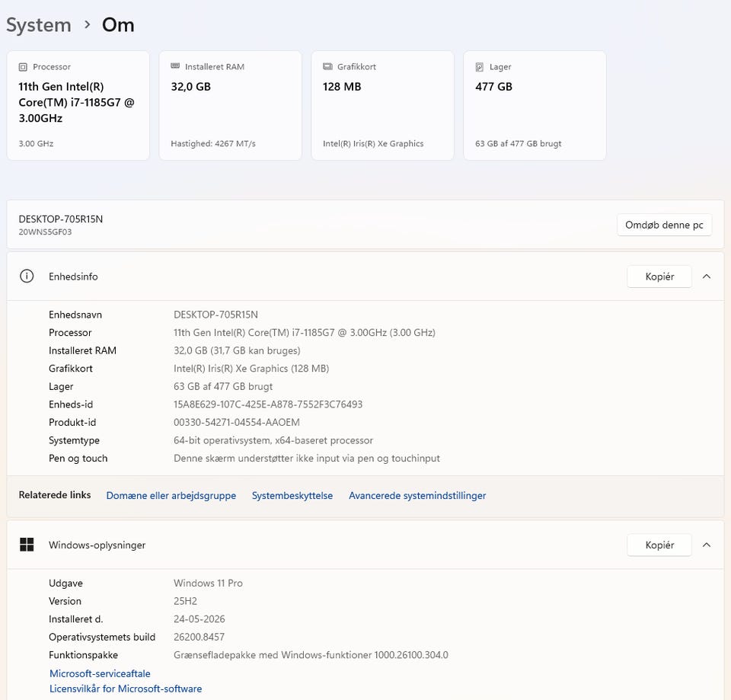Image resolution: width=731 pixels, height=700 pixels.
Task: Click the Processor card chip icon
Action: point(23,67)
